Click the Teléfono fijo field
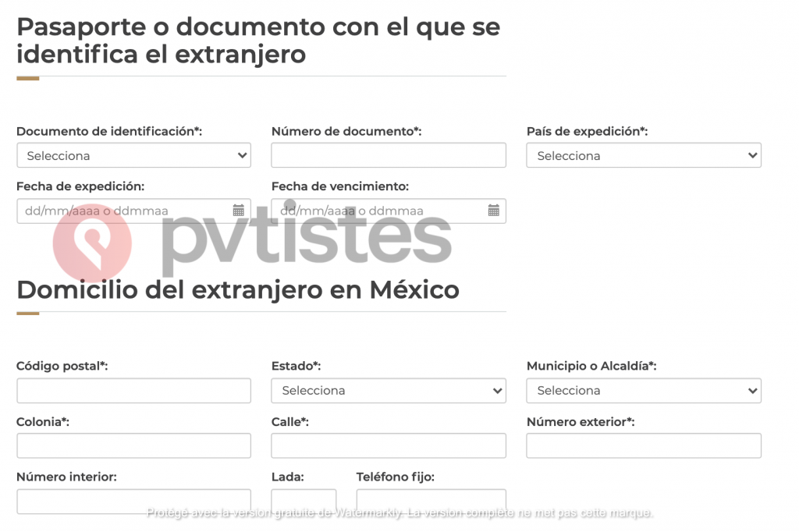Screen dimensions: 799x532 point(431,501)
